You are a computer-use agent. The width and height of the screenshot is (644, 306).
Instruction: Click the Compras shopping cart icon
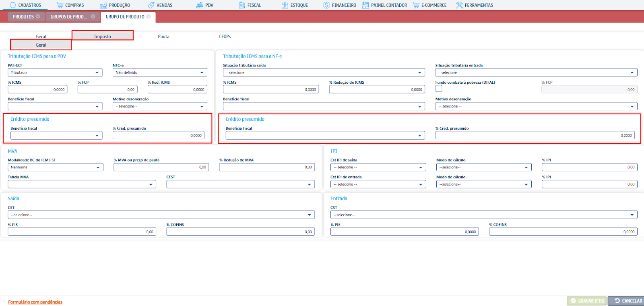coord(60,5)
